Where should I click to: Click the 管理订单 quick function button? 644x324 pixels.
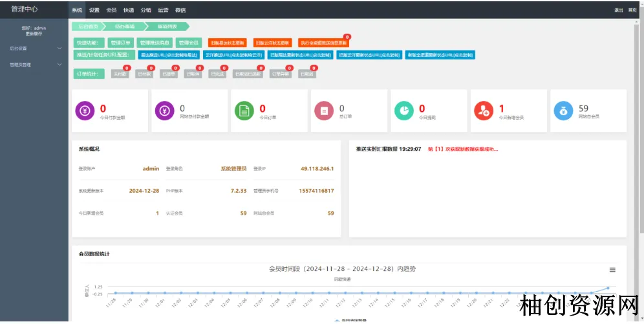point(120,43)
